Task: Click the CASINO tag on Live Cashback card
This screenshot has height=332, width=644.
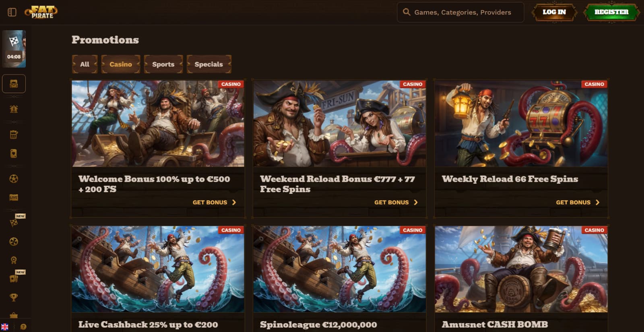Action: click(x=231, y=230)
